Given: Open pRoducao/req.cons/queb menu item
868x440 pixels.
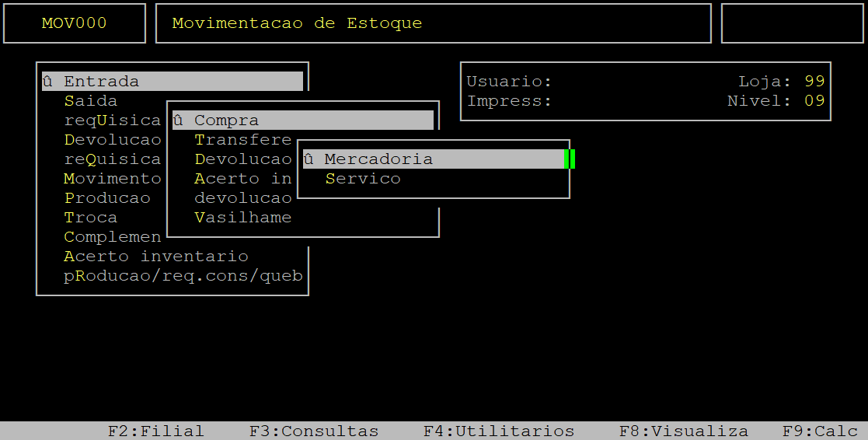Looking at the screenshot, I should (x=183, y=276).
